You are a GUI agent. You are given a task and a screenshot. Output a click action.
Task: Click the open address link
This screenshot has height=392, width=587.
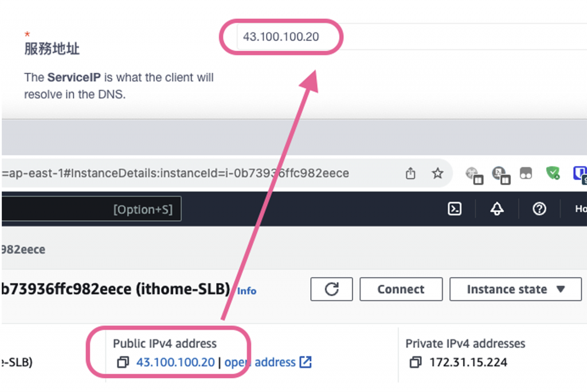[x=268, y=362]
